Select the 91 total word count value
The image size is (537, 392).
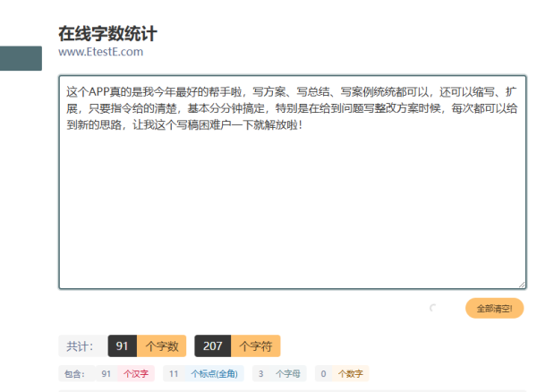(x=123, y=345)
